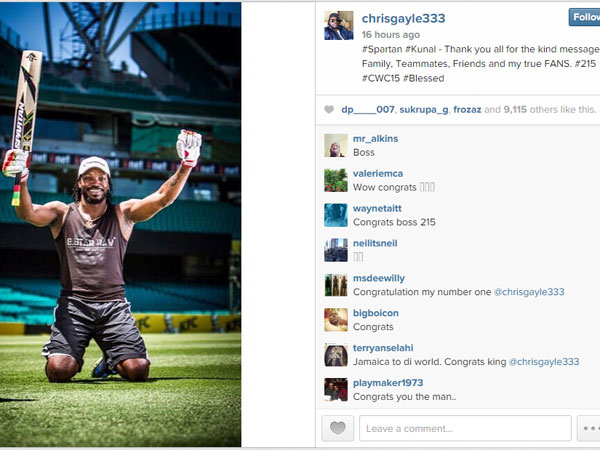Click bigboicon commenter avatar
600x450 pixels.
(336, 320)
